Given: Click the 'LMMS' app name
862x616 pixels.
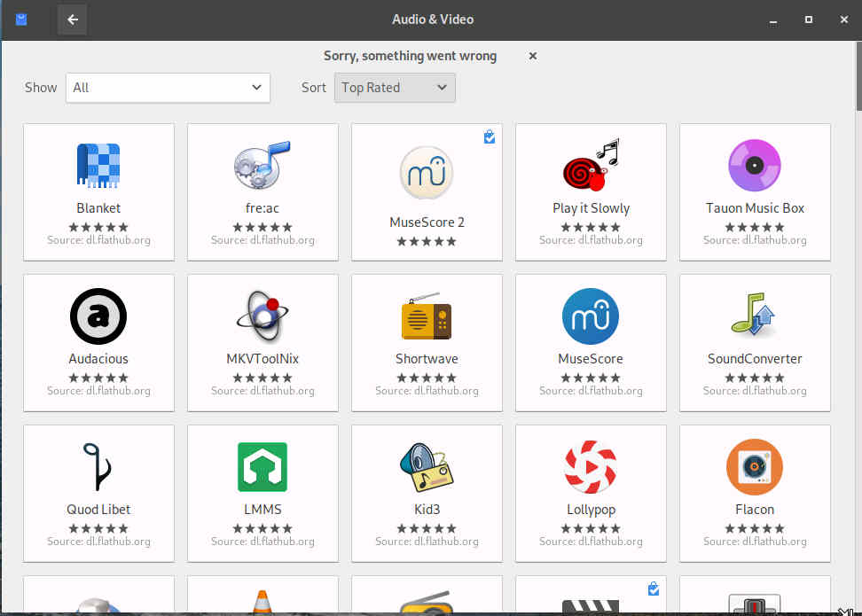Looking at the screenshot, I should pyautogui.click(x=263, y=510).
